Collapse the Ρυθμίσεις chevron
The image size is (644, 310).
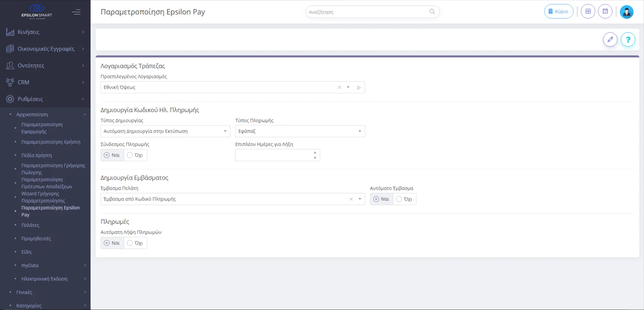(x=83, y=99)
